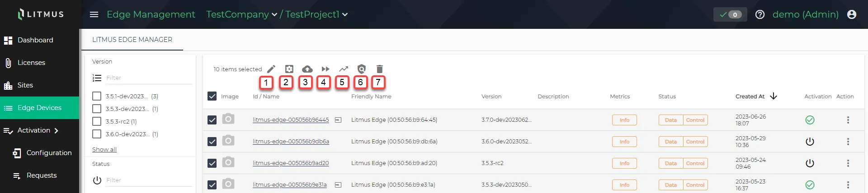
Task: Uncheck row litmus-edge-005056b9db6a
Action: click(x=212, y=142)
